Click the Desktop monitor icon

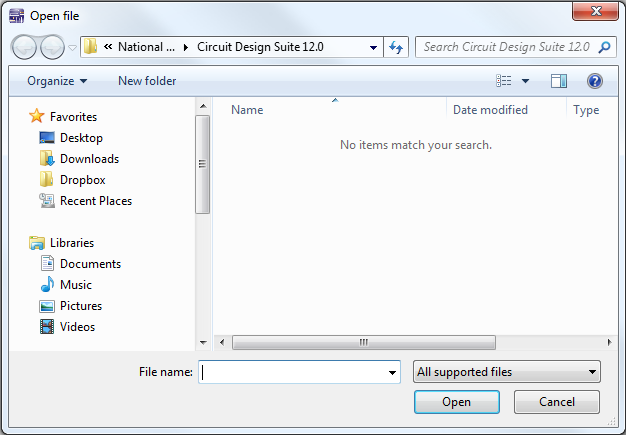tap(47, 138)
